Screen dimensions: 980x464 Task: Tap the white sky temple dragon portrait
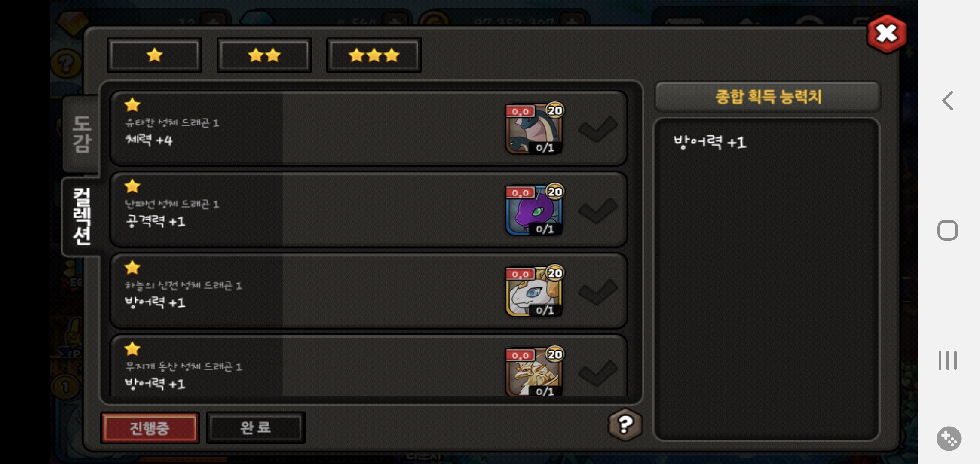pos(534,291)
